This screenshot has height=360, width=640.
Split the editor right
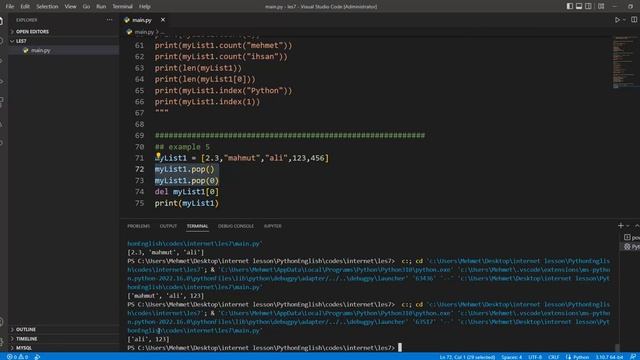coord(634,20)
